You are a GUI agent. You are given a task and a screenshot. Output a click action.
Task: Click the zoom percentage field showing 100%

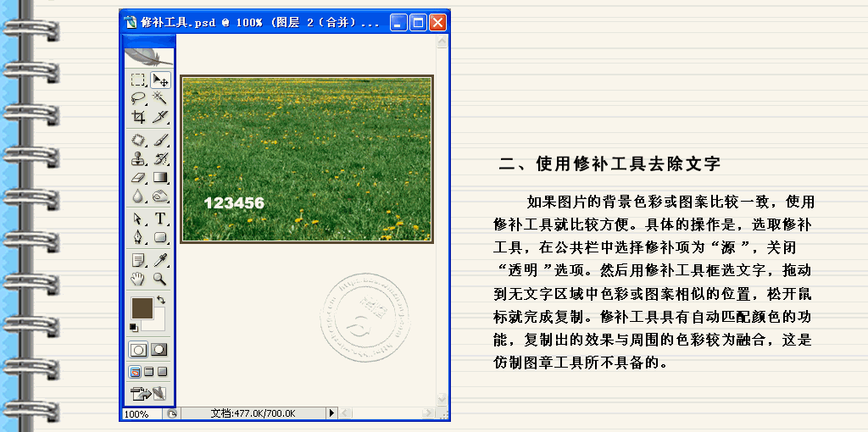pyautogui.click(x=142, y=413)
